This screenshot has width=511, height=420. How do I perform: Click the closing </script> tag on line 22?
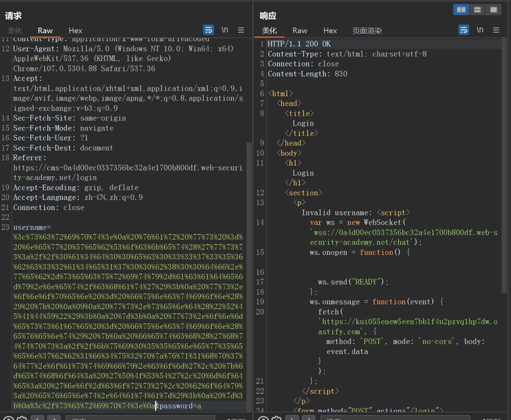(320, 391)
